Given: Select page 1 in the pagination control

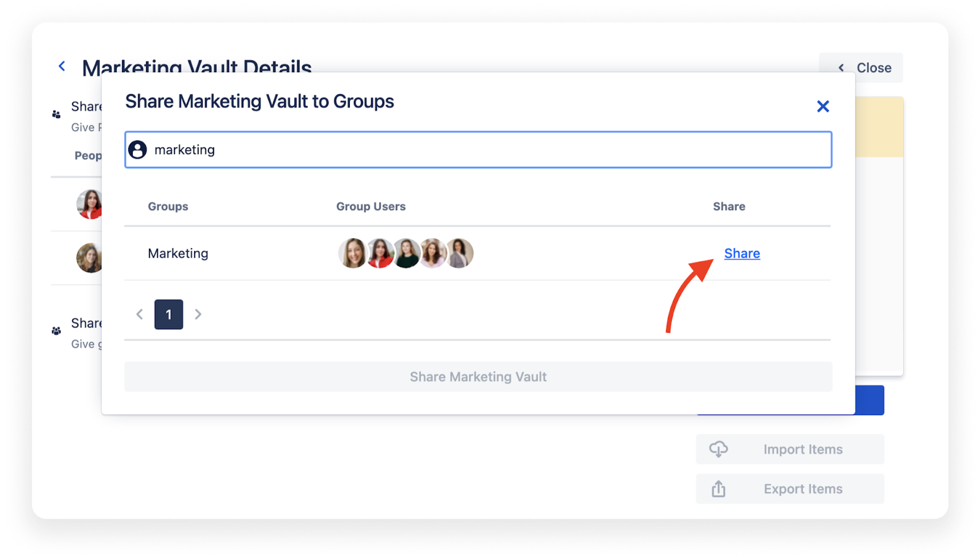Looking at the screenshot, I should [x=168, y=314].
